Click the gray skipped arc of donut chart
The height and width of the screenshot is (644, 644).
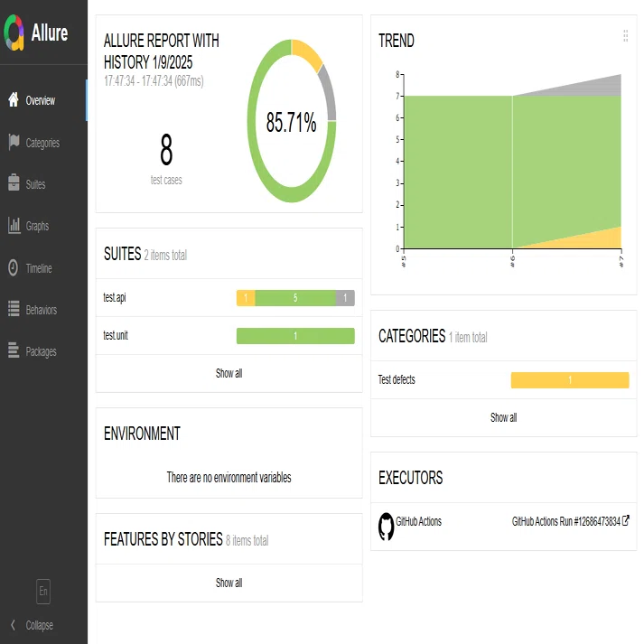tap(329, 93)
